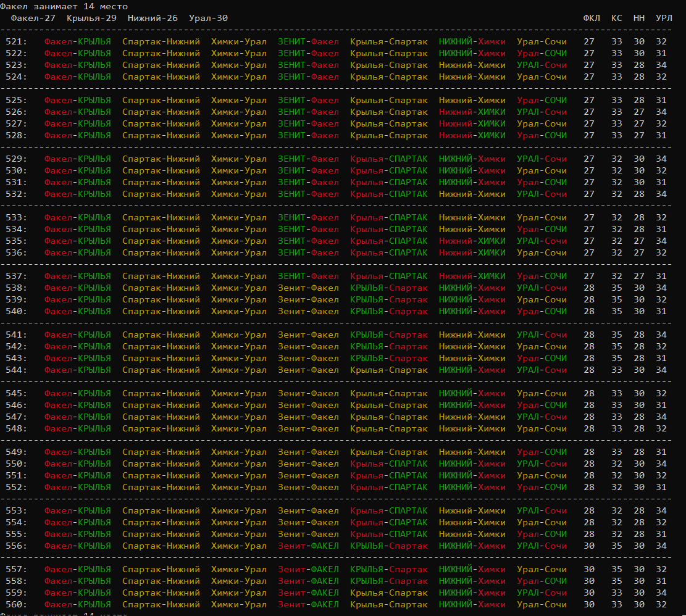Select the 'Урал-30' header text
The height and width of the screenshot is (616, 686).
click(x=208, y=19)
